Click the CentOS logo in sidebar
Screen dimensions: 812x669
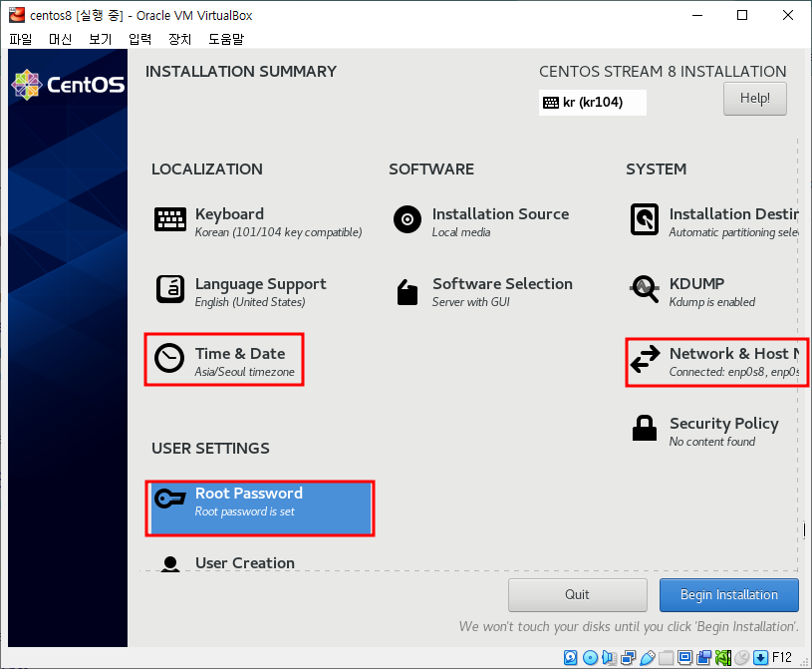(x=68, y=85)
